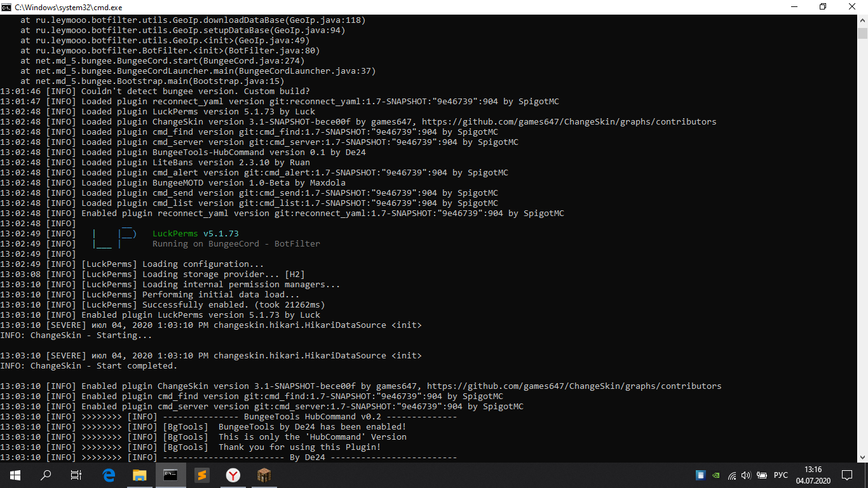868x488 pixels.
Task: Open the Action Center notifications
Action: click(847, 475)
